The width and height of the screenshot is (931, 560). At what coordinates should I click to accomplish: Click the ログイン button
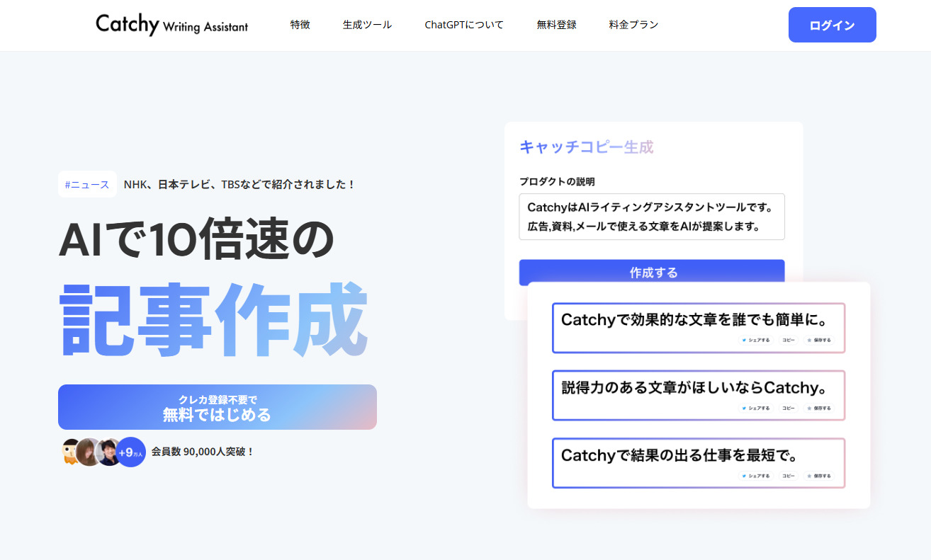[x=832, y=25]
